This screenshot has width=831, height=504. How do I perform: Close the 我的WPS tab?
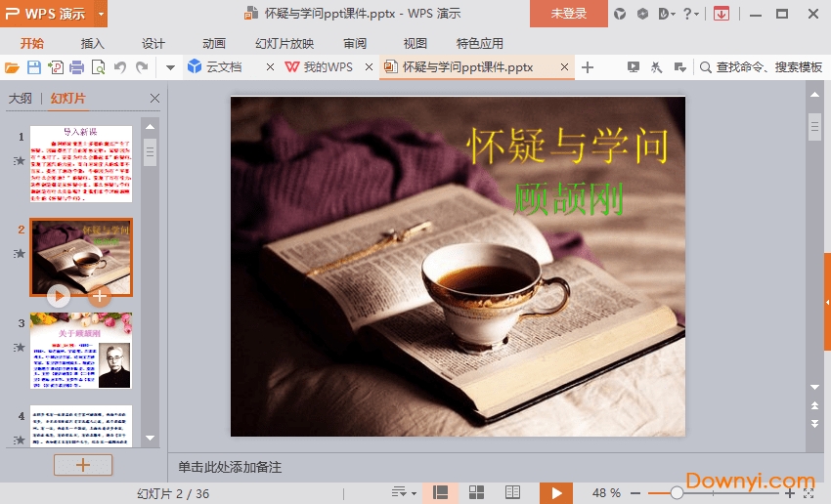[369, 66]
